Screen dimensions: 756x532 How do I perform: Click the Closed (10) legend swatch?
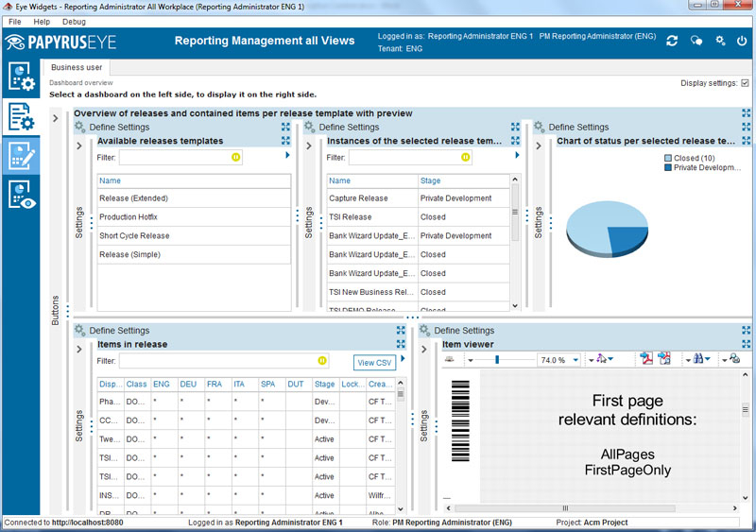(668, 158)
